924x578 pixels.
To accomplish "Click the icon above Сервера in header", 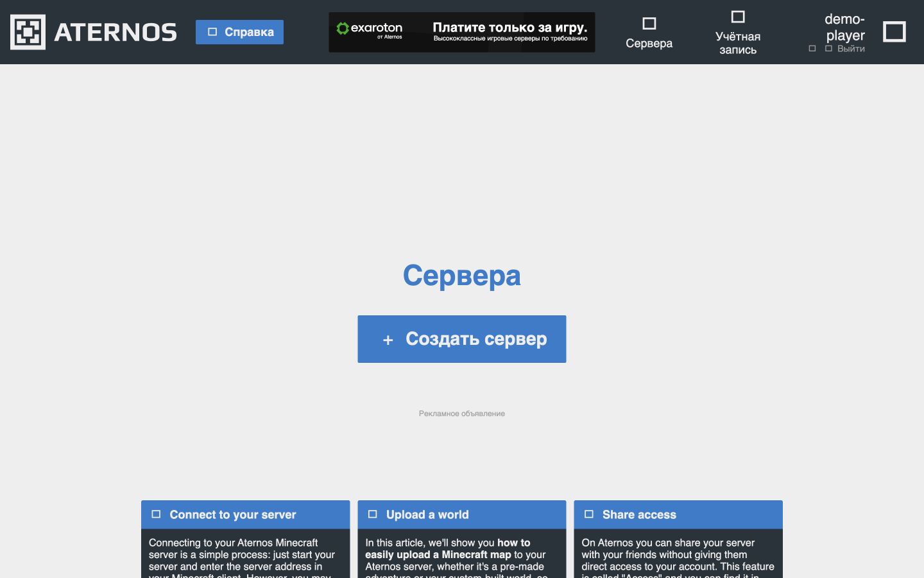I will (x=649, y=24).
